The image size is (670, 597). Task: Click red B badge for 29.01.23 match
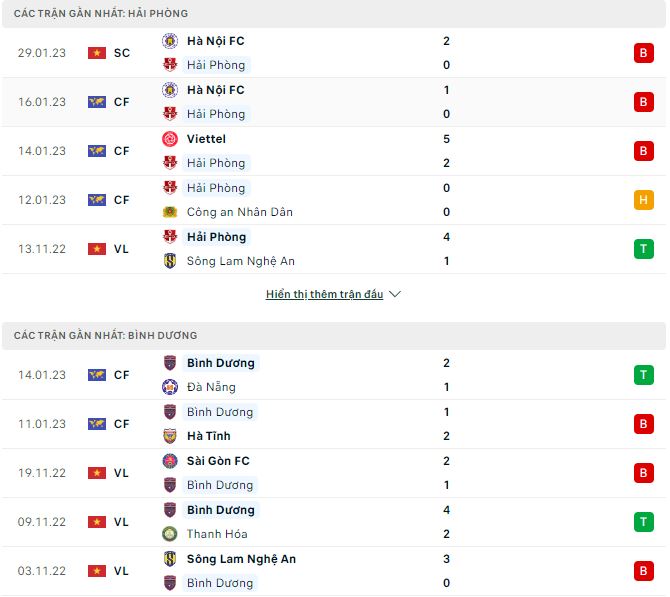643,53
